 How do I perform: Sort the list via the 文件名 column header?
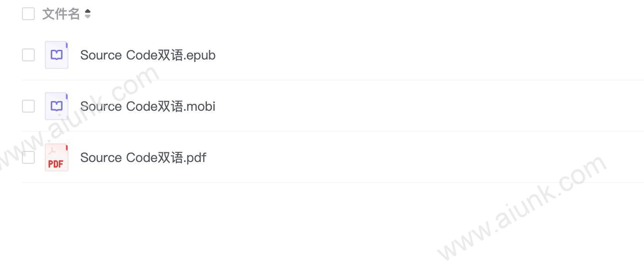61,14
